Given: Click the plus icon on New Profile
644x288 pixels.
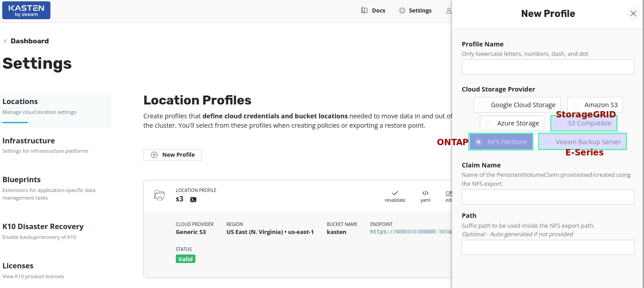Looking at the screenshot, I should 154,155.
